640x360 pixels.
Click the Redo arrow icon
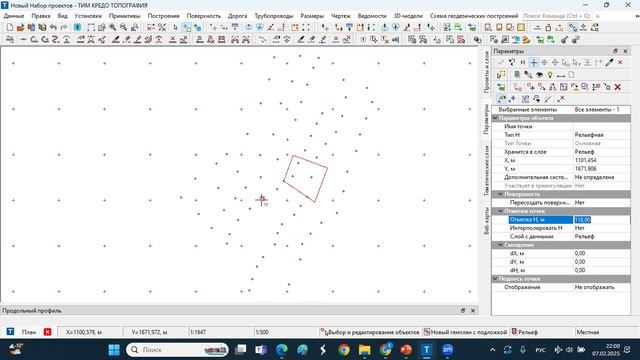[x=64, y=28]
